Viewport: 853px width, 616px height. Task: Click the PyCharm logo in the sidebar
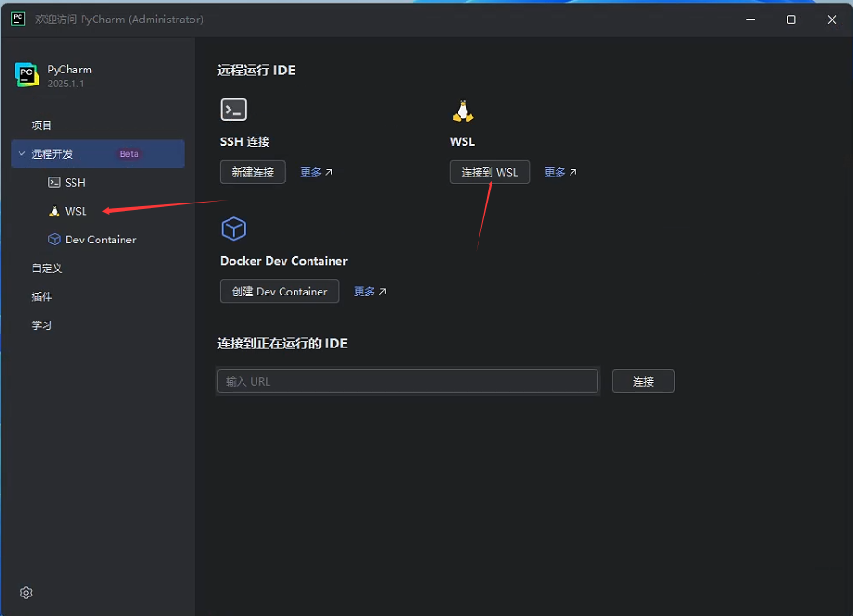click(x=27, y=75)
